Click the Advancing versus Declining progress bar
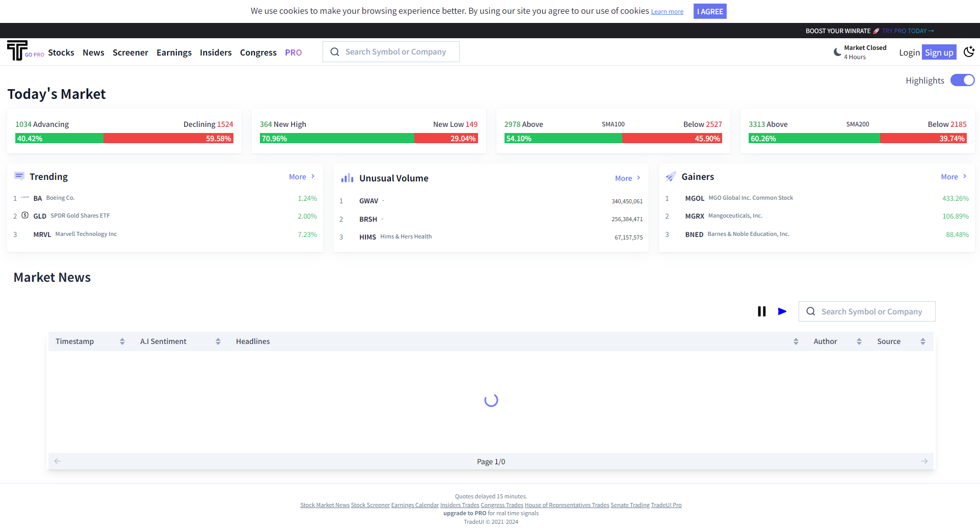Screen dimensions: 980x532 (124, 138)
